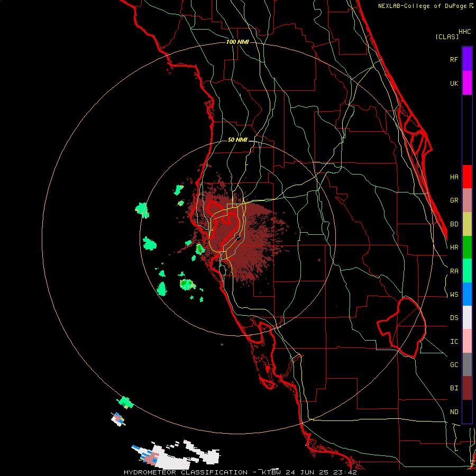Click the "50 NMI" range ring label
The image size is (476, 476).
237,140
